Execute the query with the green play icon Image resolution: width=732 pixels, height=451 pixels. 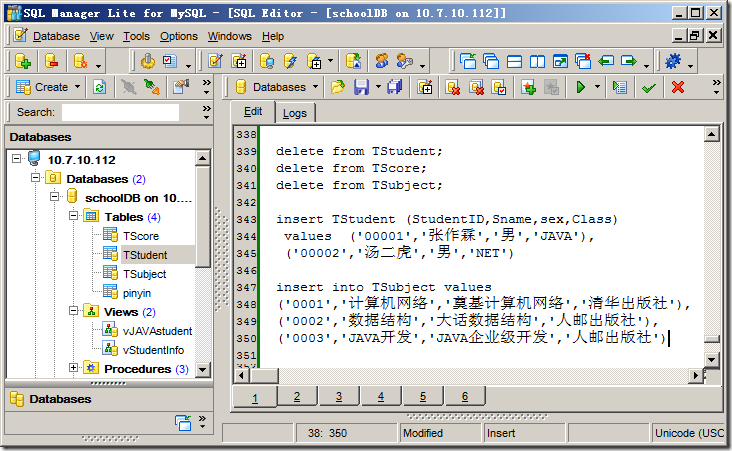[x=580, y=87]
